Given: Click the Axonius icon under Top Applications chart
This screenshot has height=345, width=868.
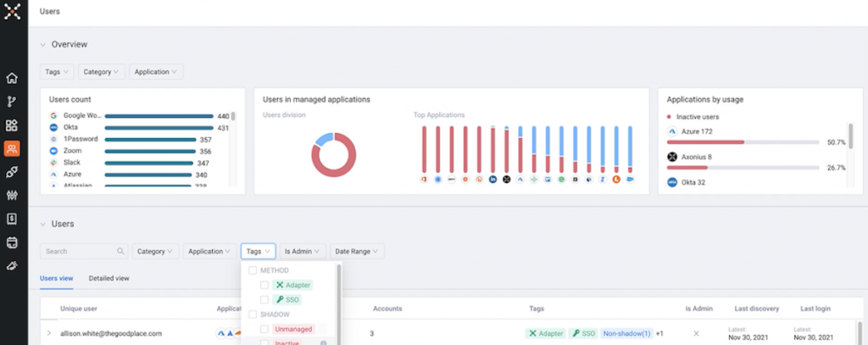Looking at the screenshot, I should click(507, 180).
